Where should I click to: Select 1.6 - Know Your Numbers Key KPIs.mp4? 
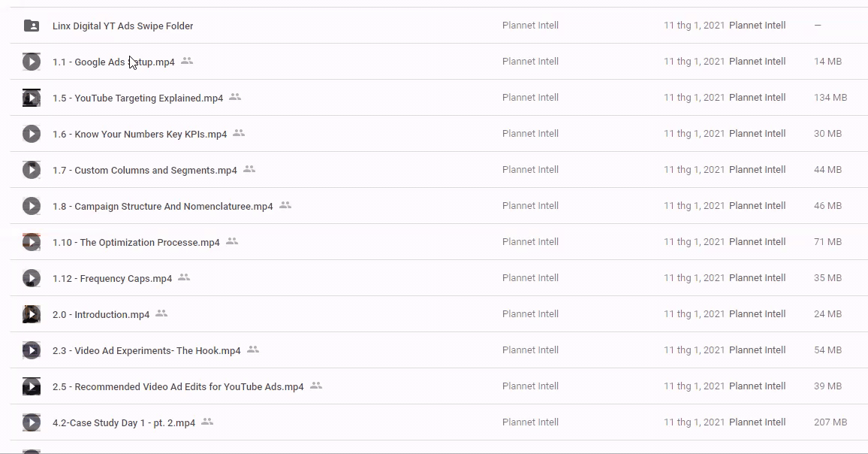140,135
